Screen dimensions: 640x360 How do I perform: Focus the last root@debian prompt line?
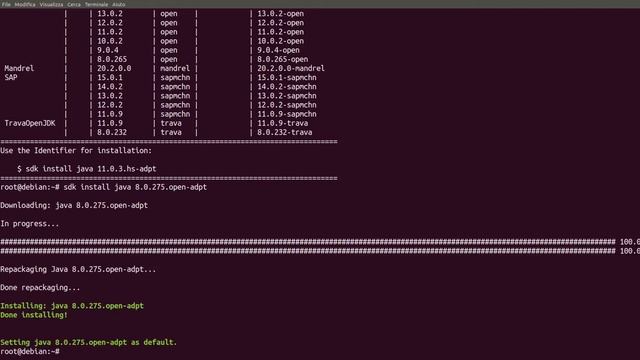pos(30,351)
